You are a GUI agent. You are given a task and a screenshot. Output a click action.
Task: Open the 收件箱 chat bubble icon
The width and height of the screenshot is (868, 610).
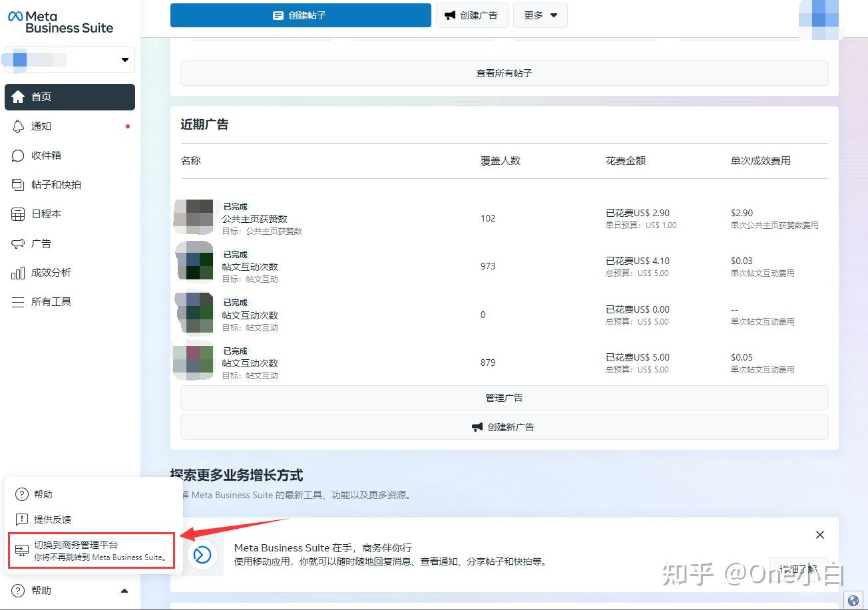[18, 156]
